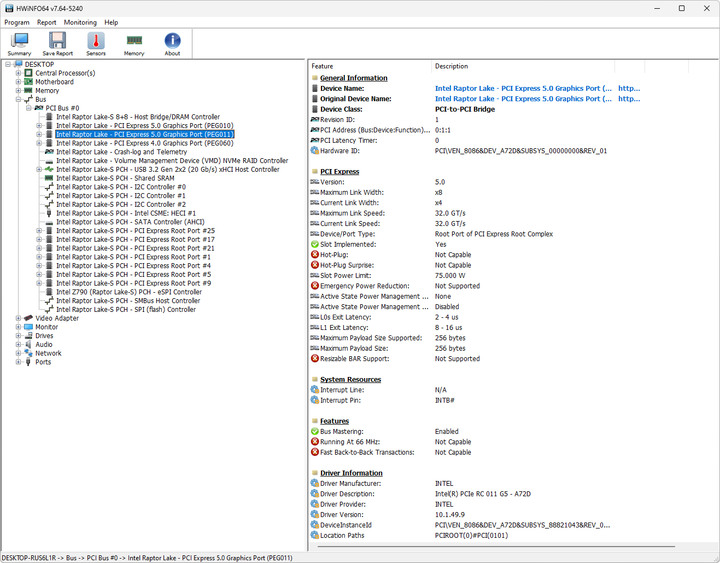Click the I2C Controller #0 icon
This screenshot has height=563, width=720.
point(49,187)
